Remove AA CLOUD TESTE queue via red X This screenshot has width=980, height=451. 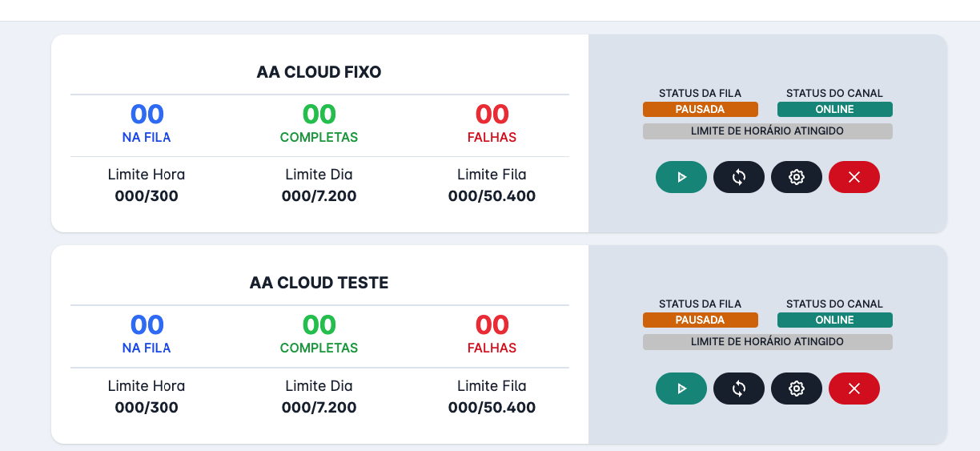coord(854,389)
